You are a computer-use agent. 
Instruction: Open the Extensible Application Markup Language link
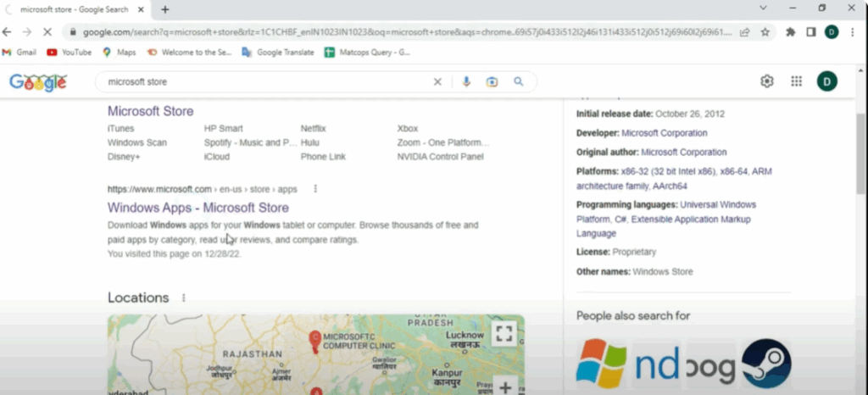663,226
